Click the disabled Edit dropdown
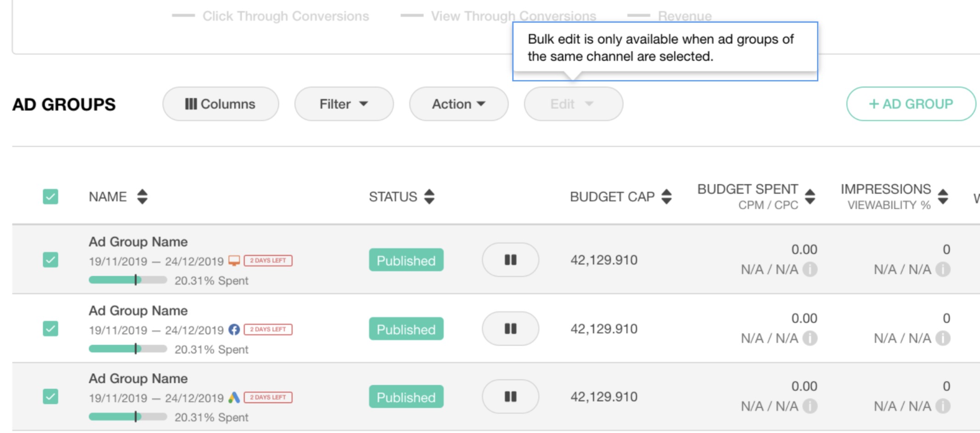The image size is (980, 433). click(x=573, y=104)
